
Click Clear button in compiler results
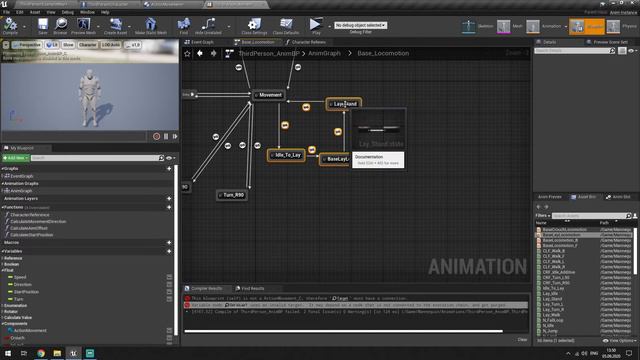tap(522, 340)
